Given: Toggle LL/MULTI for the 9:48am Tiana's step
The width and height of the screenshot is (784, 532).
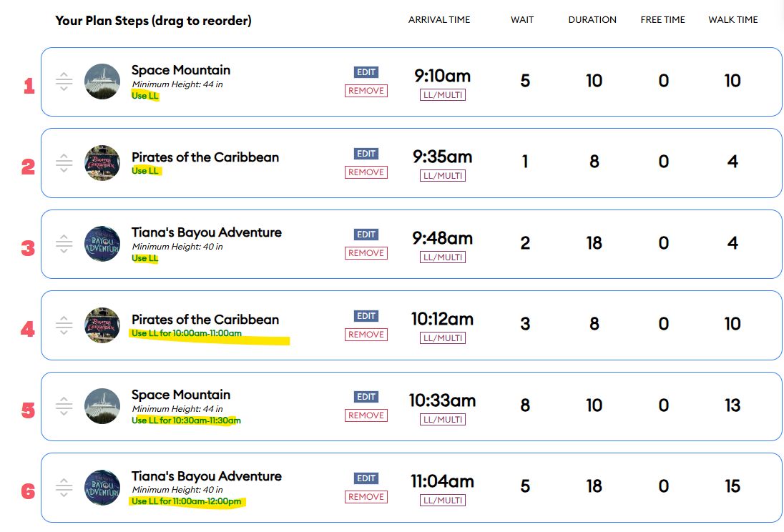Looking at the screenshot, I should coord(442,257).
